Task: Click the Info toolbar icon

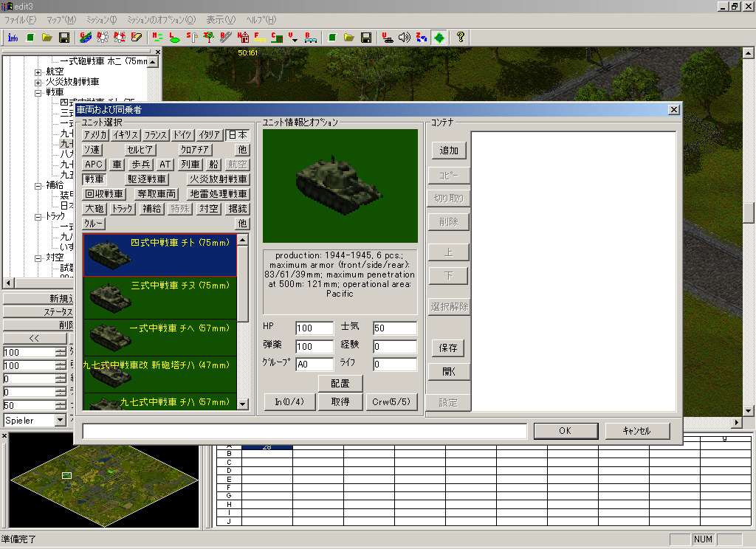Action: click(13, 38)
